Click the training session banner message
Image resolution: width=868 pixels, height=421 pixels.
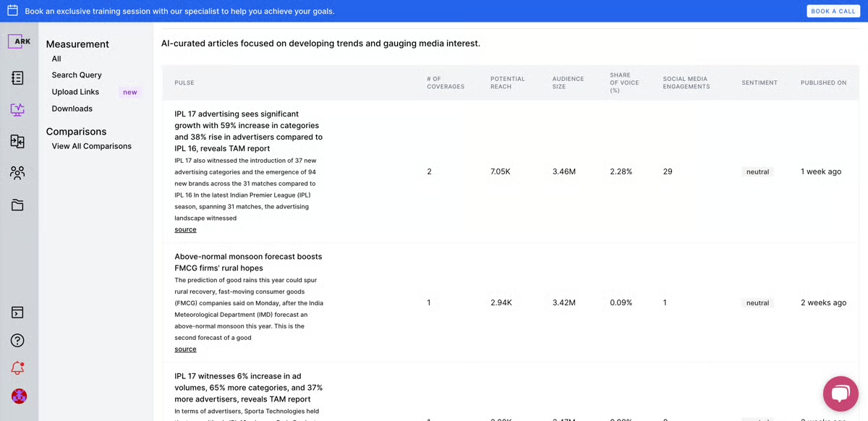[179, 12]
